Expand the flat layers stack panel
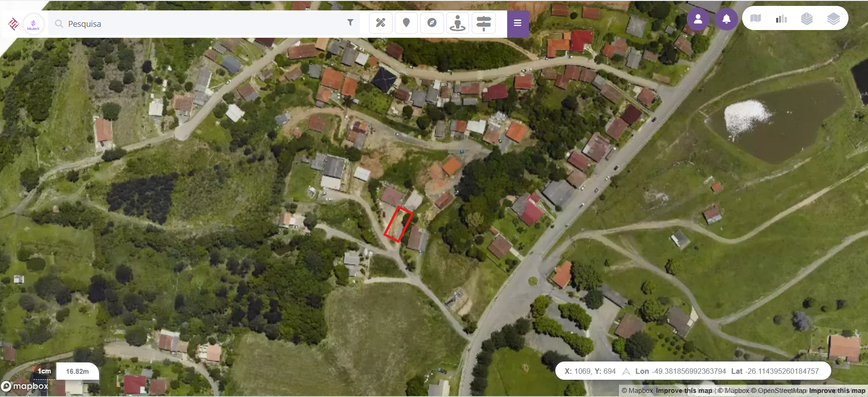The width and height of the screenshot is (868, 397). click(833, 19)
